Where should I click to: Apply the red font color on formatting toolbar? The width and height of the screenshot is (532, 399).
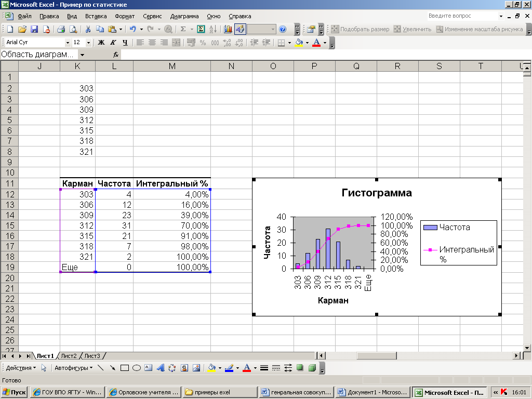pyautogui.click(x=316, y=43)
